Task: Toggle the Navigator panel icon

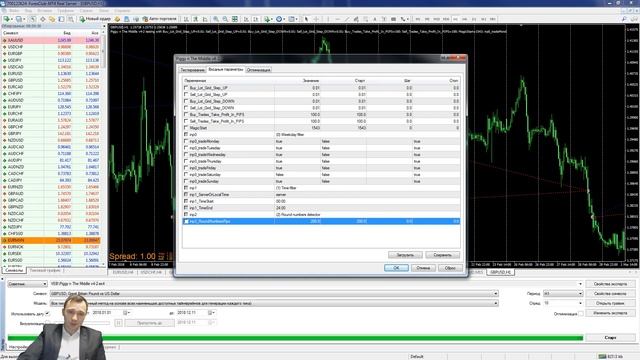Action: tap(52, 19)
